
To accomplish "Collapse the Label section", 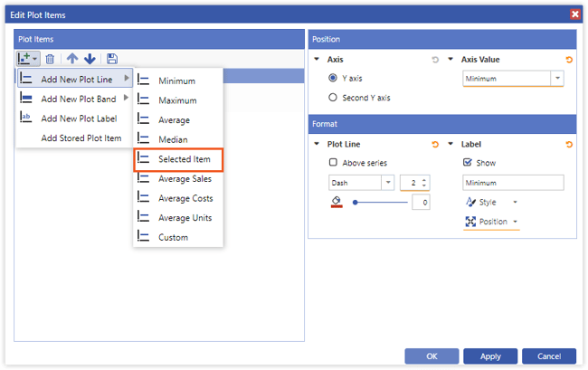I will (450, 144).
